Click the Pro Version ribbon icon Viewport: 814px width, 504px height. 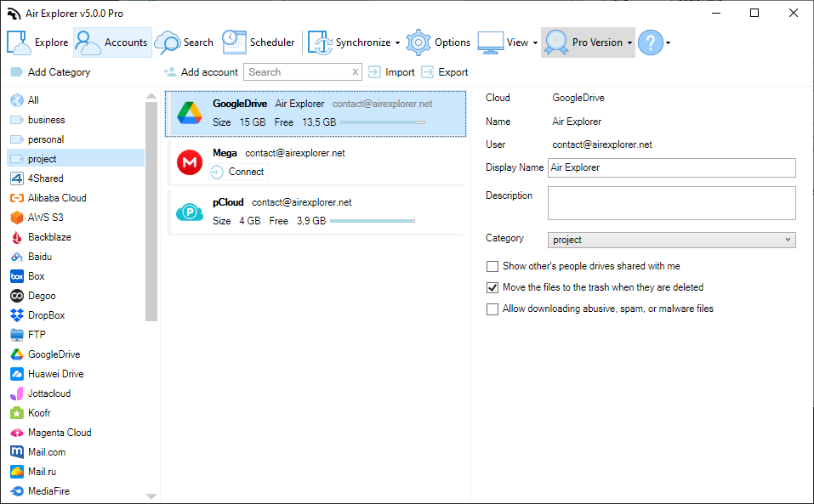pyautogui.click(x=556, y=42)
